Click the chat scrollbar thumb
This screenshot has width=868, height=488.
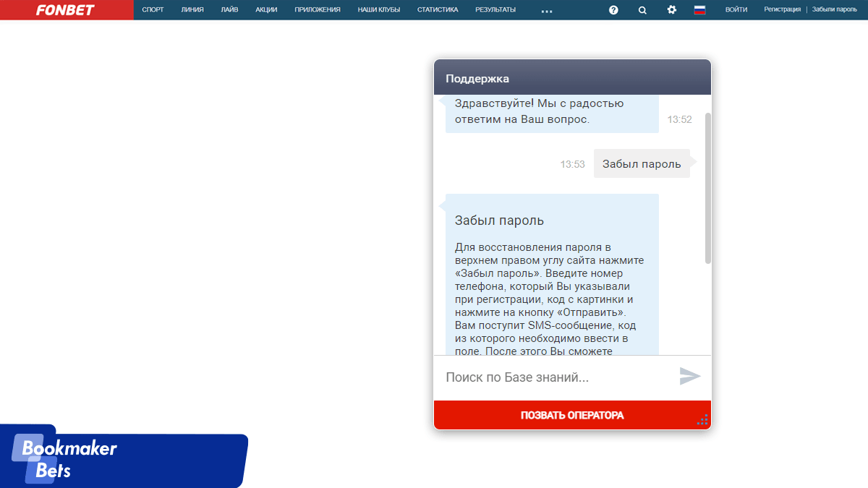[x=707, y=188]
